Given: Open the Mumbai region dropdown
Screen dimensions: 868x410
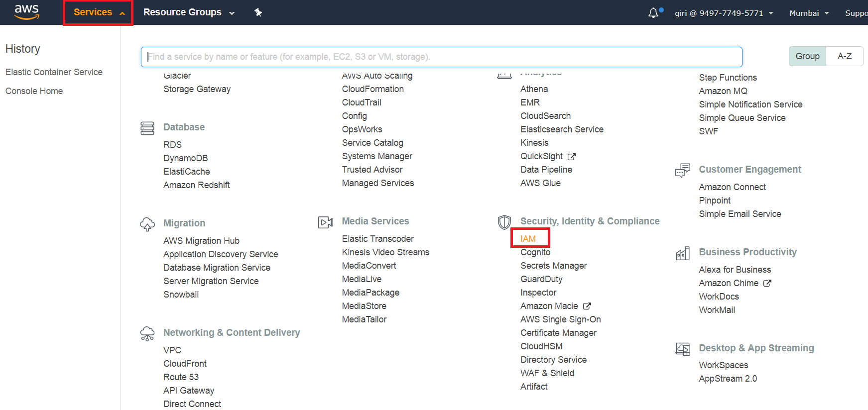Looking at the screenshot, I should tap(809, 13).
